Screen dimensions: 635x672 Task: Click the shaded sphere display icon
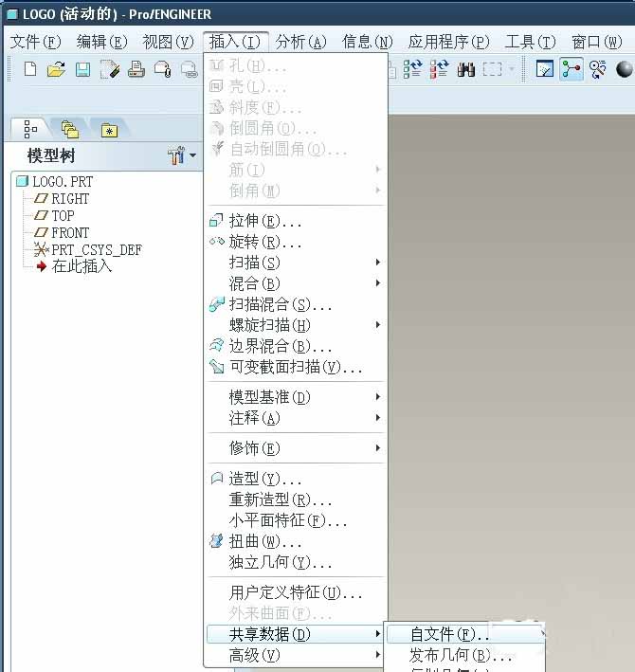tap(625, 69)
